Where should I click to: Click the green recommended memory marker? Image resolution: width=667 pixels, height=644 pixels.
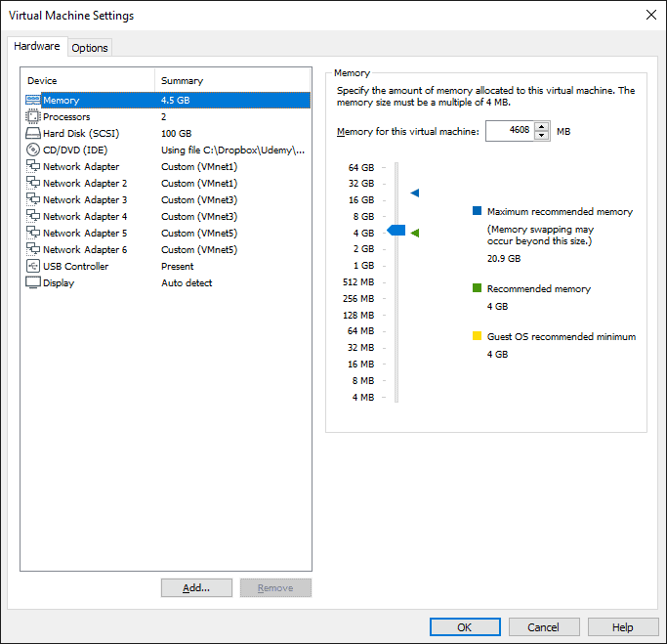(x=415, y=233)
